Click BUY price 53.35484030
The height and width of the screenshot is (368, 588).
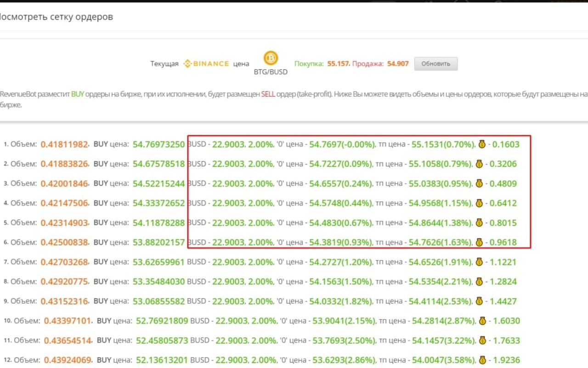158,281
